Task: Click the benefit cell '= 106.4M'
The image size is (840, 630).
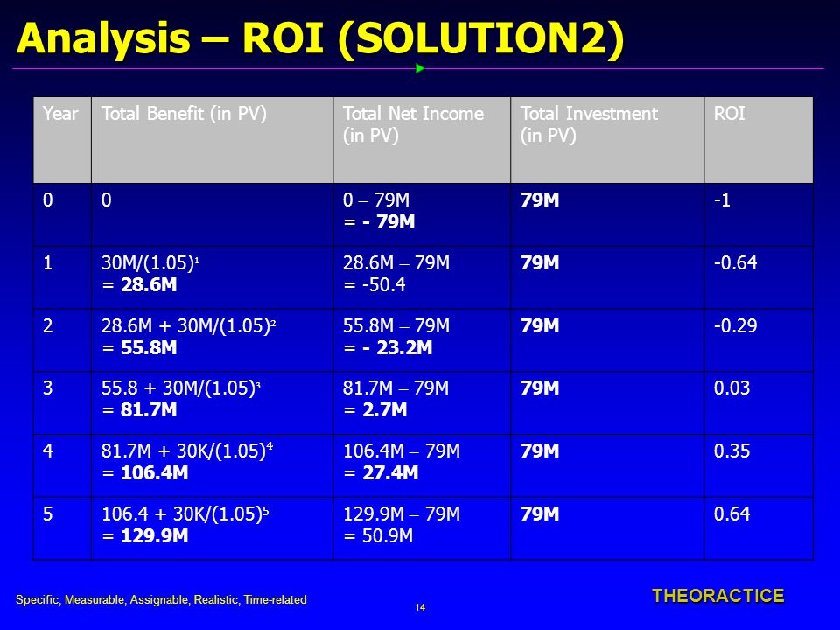Action: (x=212, y=465)
